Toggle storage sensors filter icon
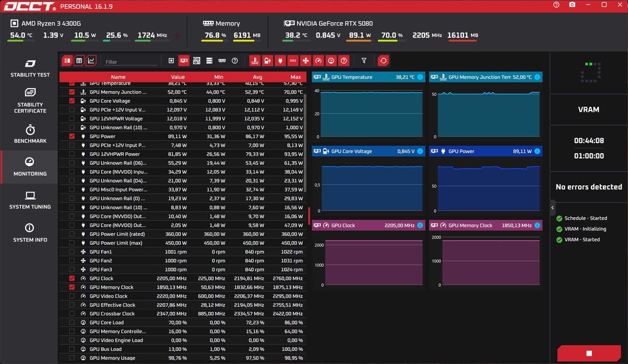This screenshot has height=364, width=628. 209,61
